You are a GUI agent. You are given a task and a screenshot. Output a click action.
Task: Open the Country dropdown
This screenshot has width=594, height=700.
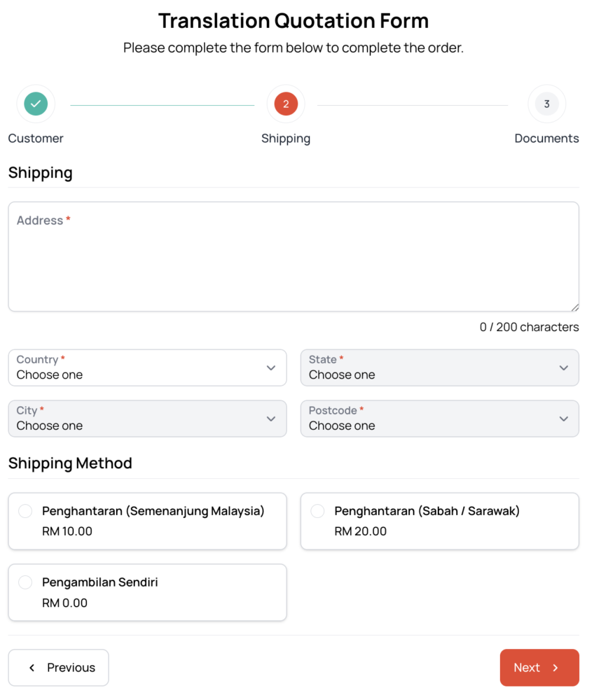147,367
